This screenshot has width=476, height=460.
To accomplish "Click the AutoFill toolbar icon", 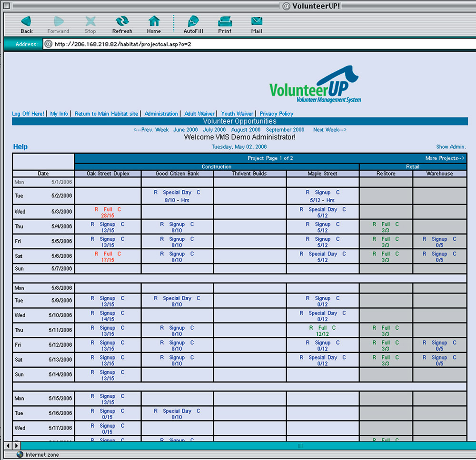I will [193, 21].
